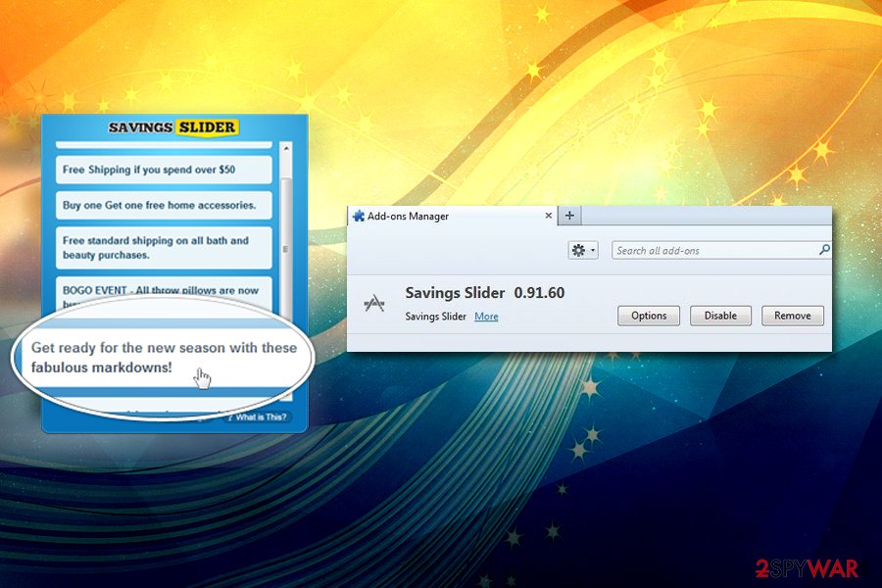Image resolution: width=882 pixels, height=588 pixels.
Task: Select the Savings Slider 0.91.60 title
Action: pos(484,293)
